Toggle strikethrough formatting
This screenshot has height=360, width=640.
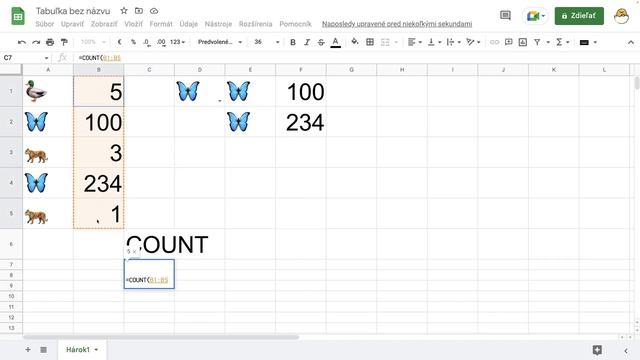tap(321, 42)
